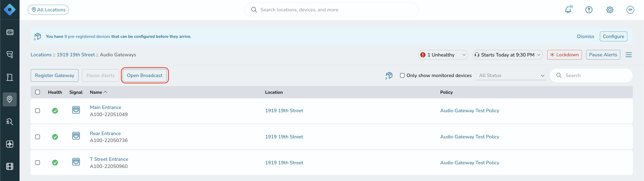Enable Only show monitored devices checkbox
The width and height of the screenshot is (644, 181).
coord(402,75)
